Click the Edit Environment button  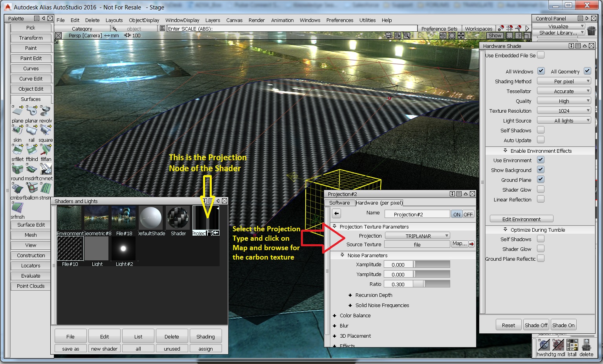coord(521,219)
